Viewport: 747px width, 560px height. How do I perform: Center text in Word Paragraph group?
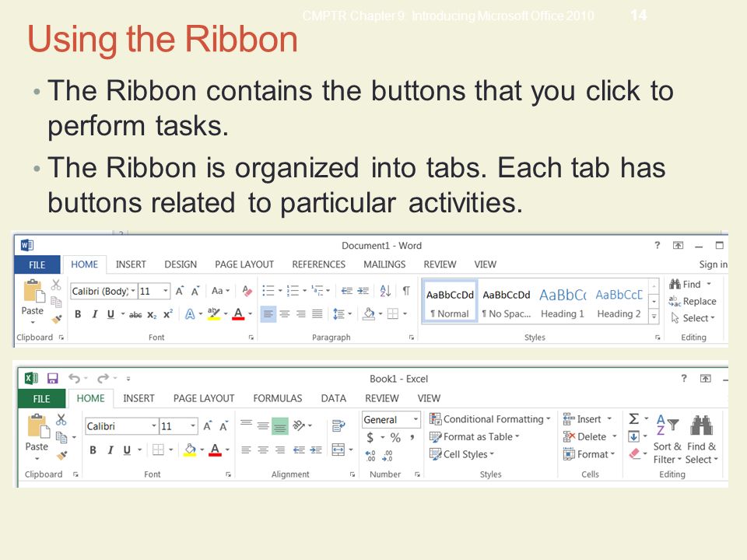pyautogui.click(x=285, y=313)
